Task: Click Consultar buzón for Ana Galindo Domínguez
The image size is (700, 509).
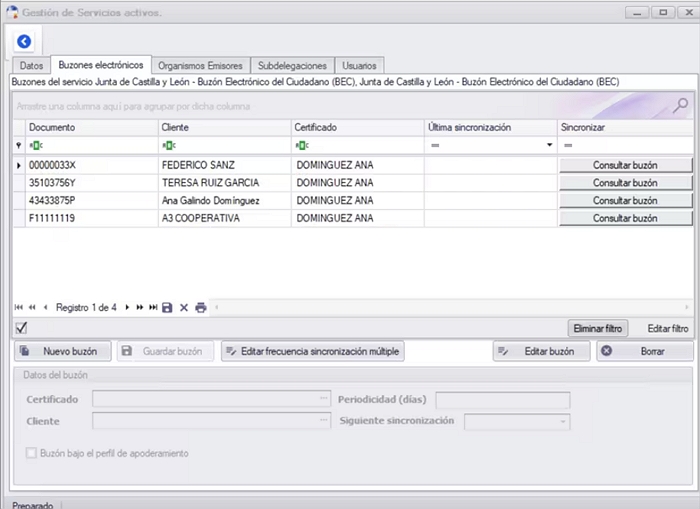Action: point(625,200)
